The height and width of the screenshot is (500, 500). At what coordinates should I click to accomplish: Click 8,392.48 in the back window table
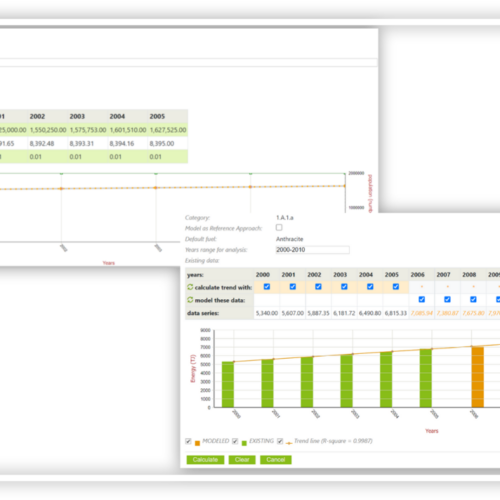click(x=42, y=143)
